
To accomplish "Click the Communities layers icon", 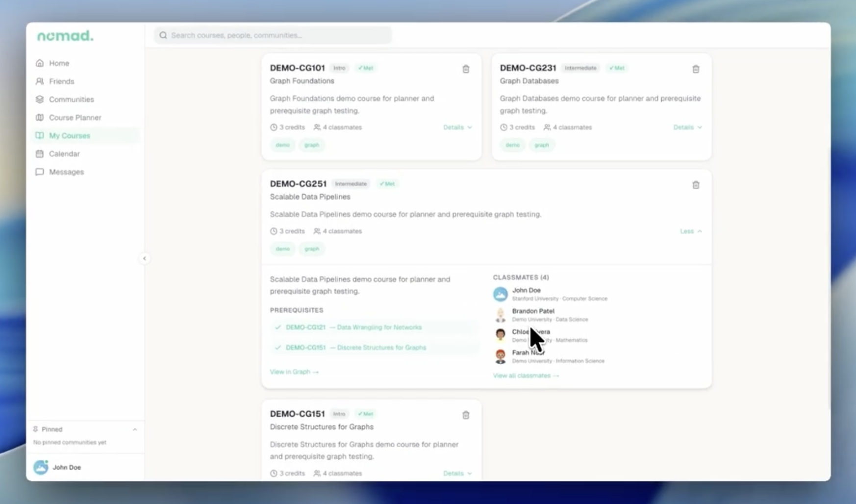I will 40,100.
